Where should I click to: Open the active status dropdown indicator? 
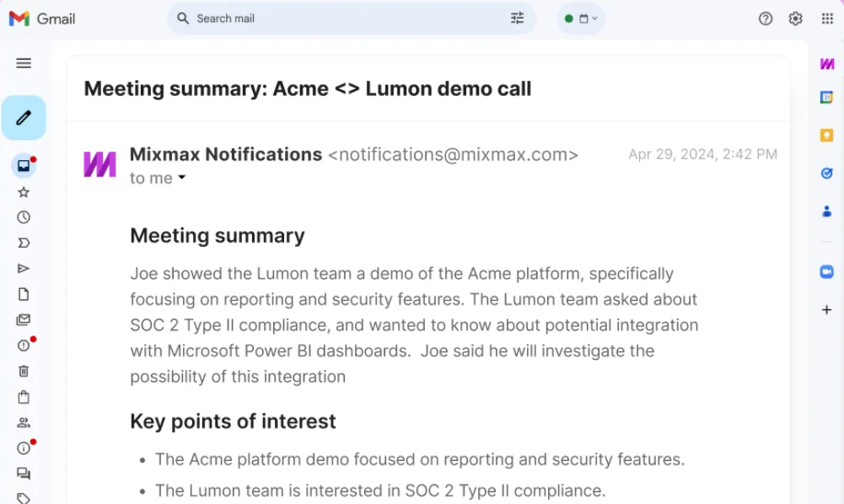click(581, 19)
